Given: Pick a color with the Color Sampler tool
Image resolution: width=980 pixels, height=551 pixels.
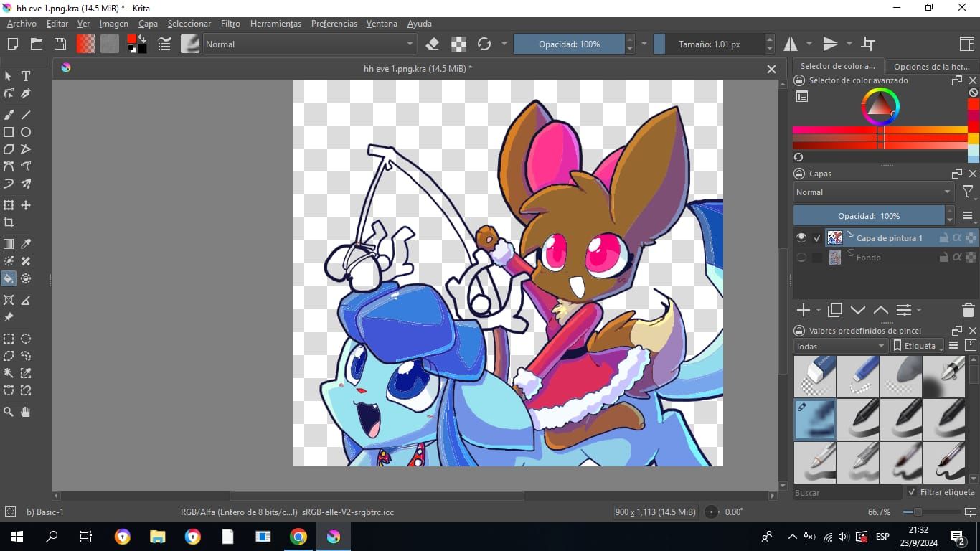Looking at the screenshot, I should point(26,243).
